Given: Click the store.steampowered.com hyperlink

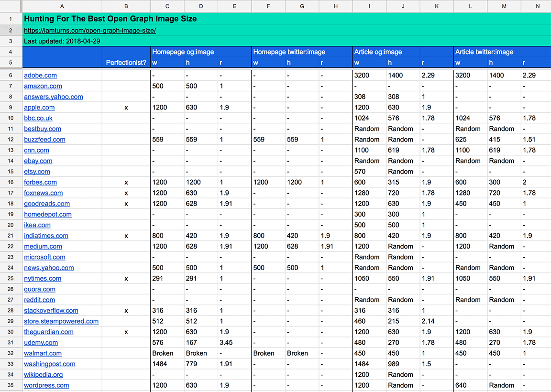Looking at the screenshot, I should [61, 321].
